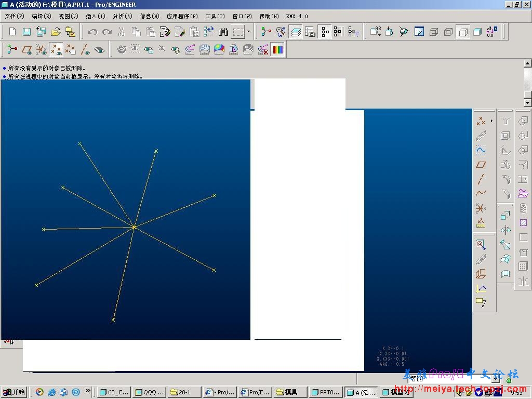The width and height of the screenshot is (532, 399).
Task: Select the datum plane tool in side toolbar
Action: click(481, 165)
